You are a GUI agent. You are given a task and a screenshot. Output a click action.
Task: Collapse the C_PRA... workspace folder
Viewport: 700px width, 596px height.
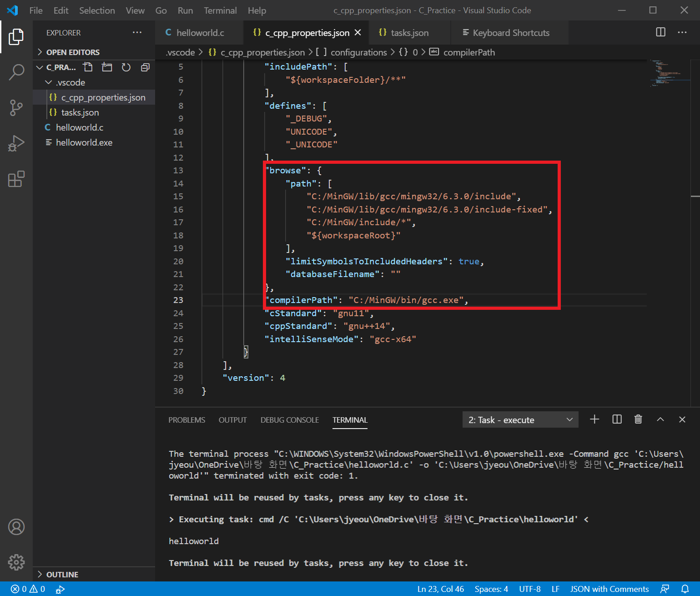(40, 67)
